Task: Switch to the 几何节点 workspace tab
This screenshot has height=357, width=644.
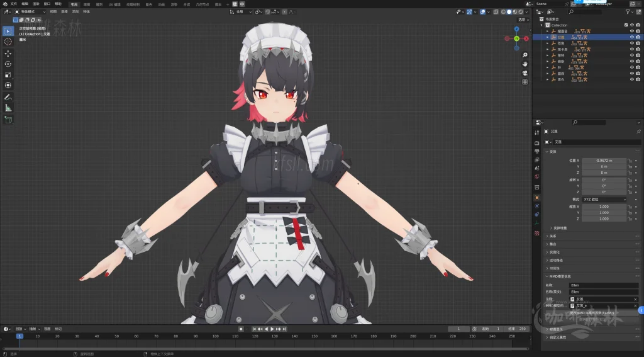Action: (202, 4)
